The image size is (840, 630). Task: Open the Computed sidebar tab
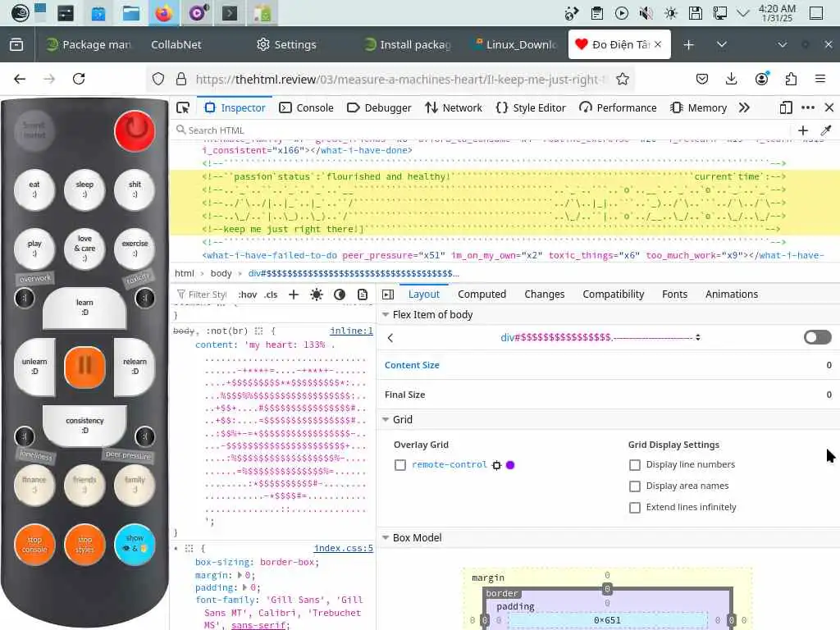pos(482,294)
